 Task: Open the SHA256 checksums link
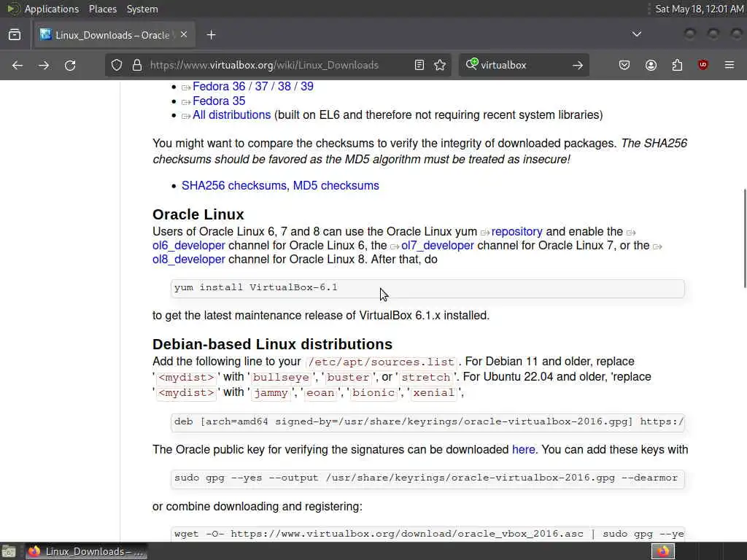[x=234, y=186]
